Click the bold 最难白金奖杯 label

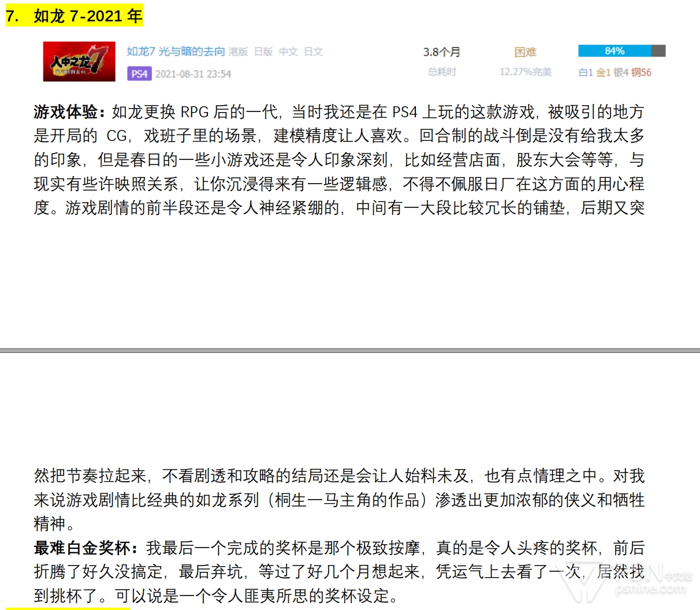click(x=86, y=548)
